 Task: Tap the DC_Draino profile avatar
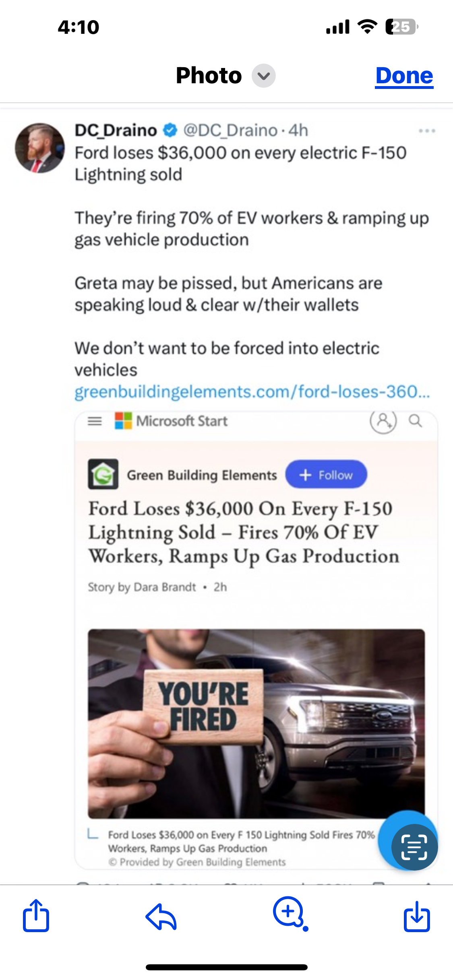[x=39, y=148]
